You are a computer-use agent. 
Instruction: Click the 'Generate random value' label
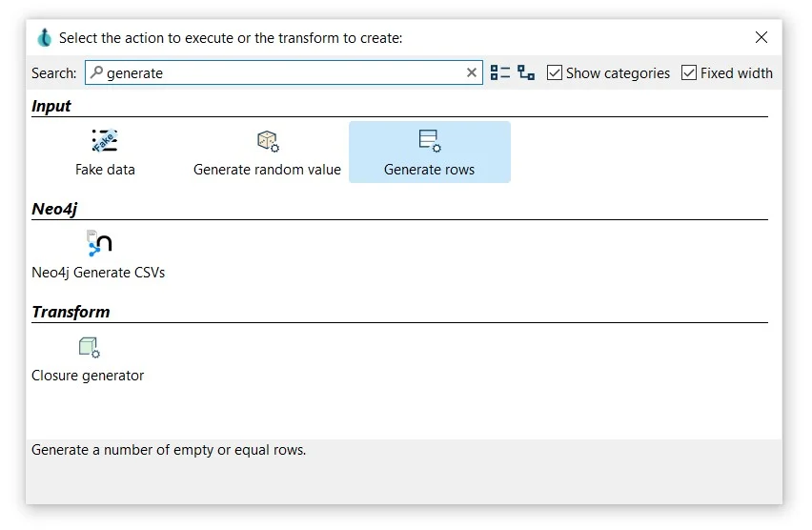tap(267, 170)
